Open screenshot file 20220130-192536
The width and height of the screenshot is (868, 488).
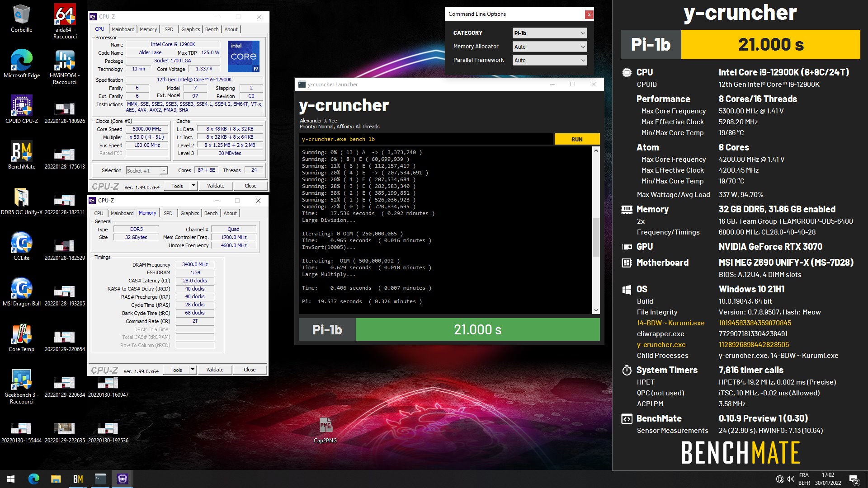pos(108,432)
